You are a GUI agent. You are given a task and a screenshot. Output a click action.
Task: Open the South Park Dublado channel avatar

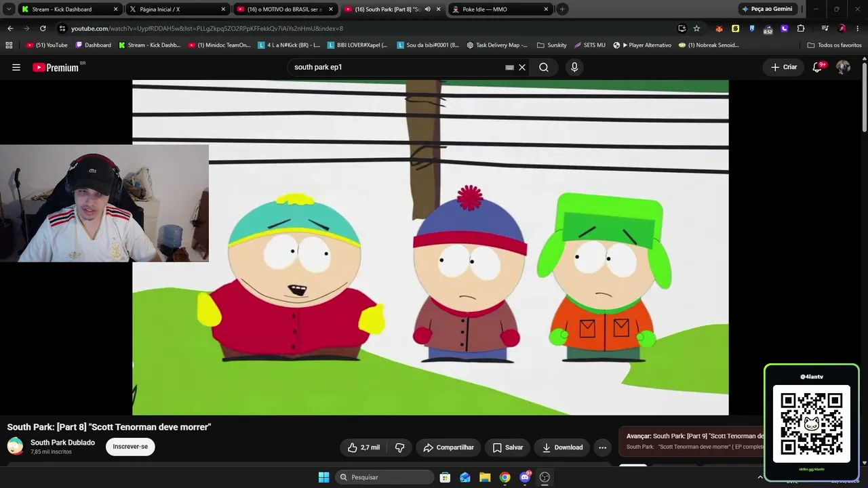point(15,446)
